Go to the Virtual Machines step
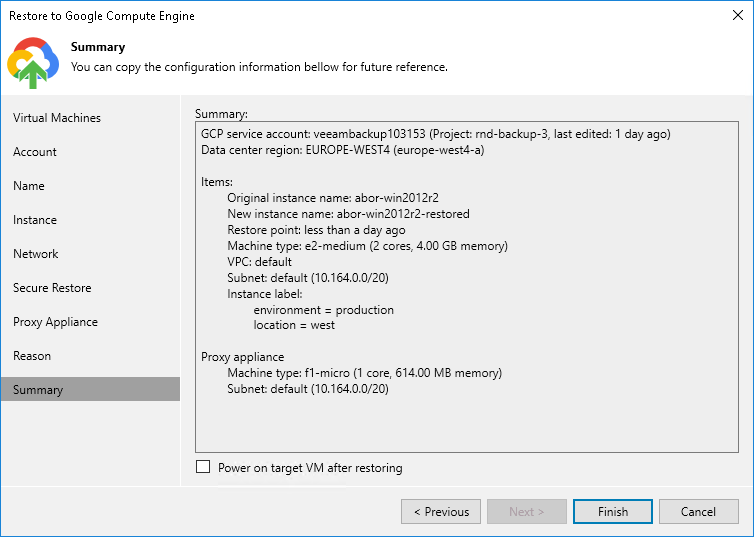The height and width of the screenshot is (537, 754). tap(57, 118)
